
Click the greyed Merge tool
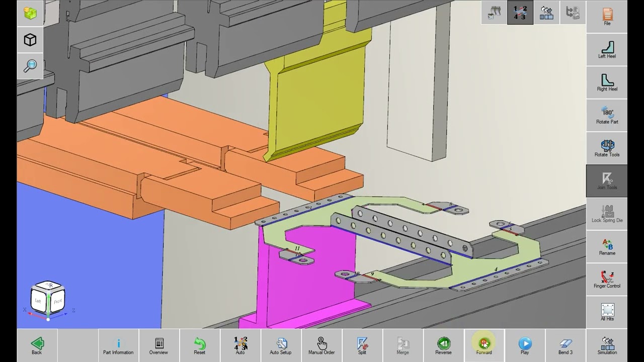(403, 345)
